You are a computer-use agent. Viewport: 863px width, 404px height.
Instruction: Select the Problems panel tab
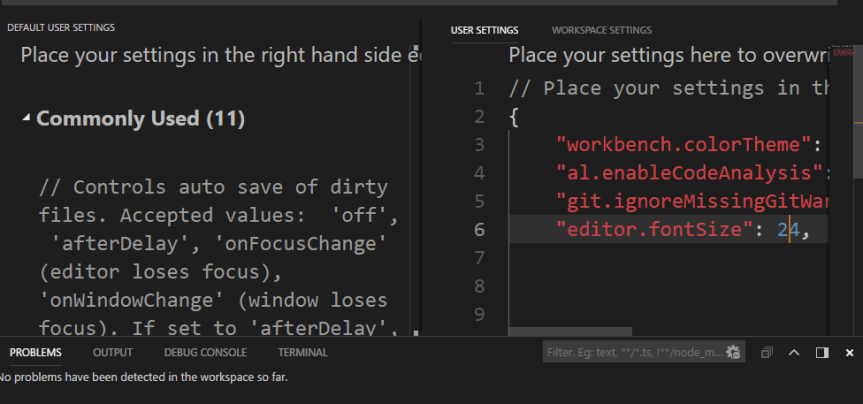pyautogui.click(x=35, y=352)
